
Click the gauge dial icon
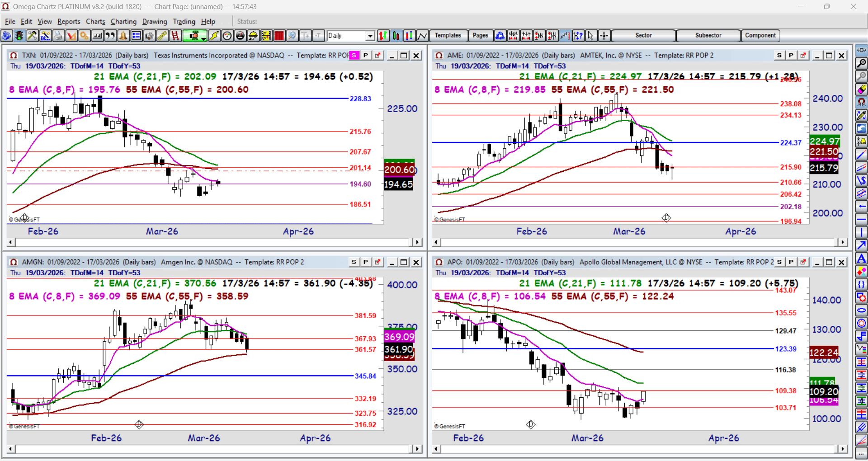227,36
